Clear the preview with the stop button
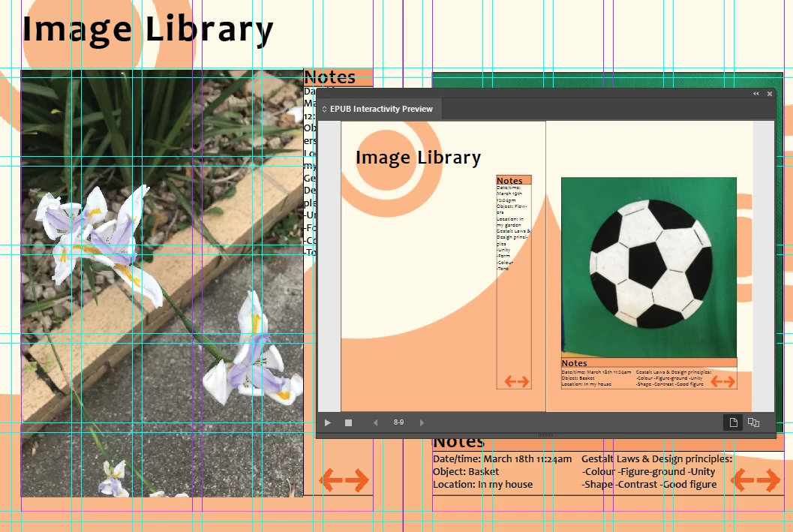The height and width of the screenshot is (532, 793). coord(348,422)
